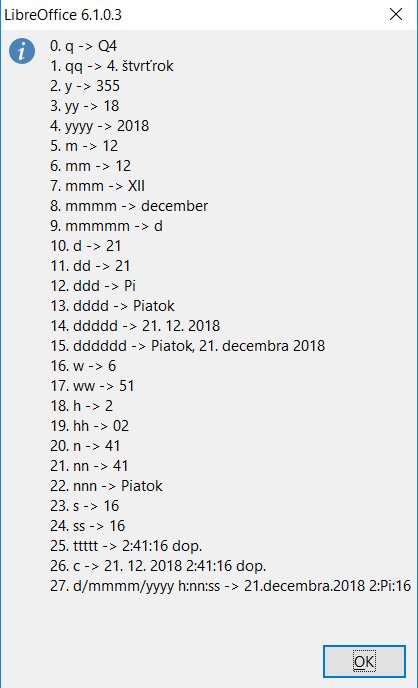Click the '2. y -> 355' line
This screenshot has height=688, width=418.
[x=85, y=86]
